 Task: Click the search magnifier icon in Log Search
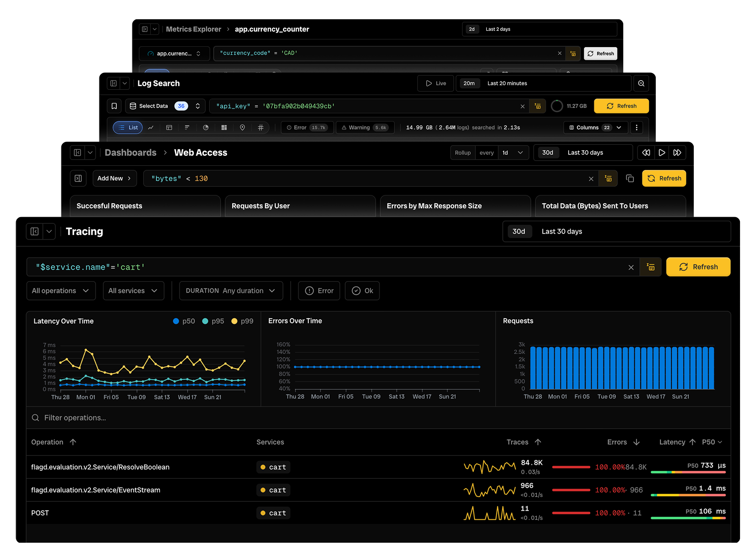[641, 83]
